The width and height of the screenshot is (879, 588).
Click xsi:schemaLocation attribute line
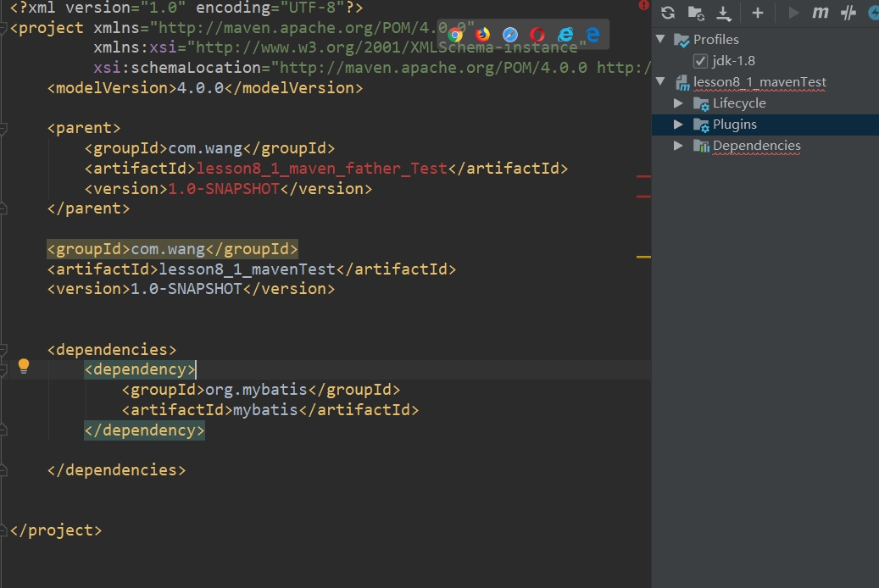click(x=372, y=68)
